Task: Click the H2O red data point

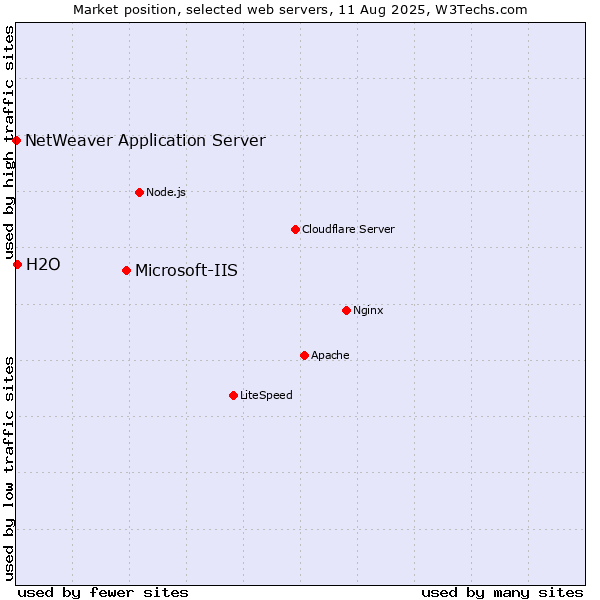Action: click(x=18, y=264)
